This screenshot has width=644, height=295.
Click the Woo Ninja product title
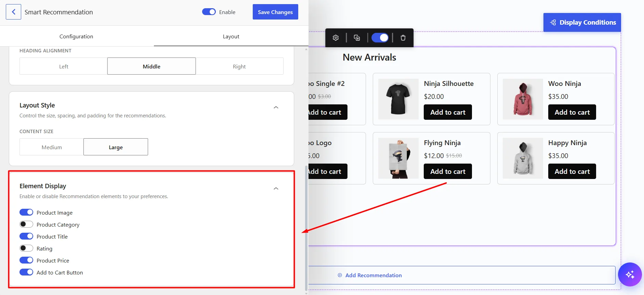[x=565, y=84]
